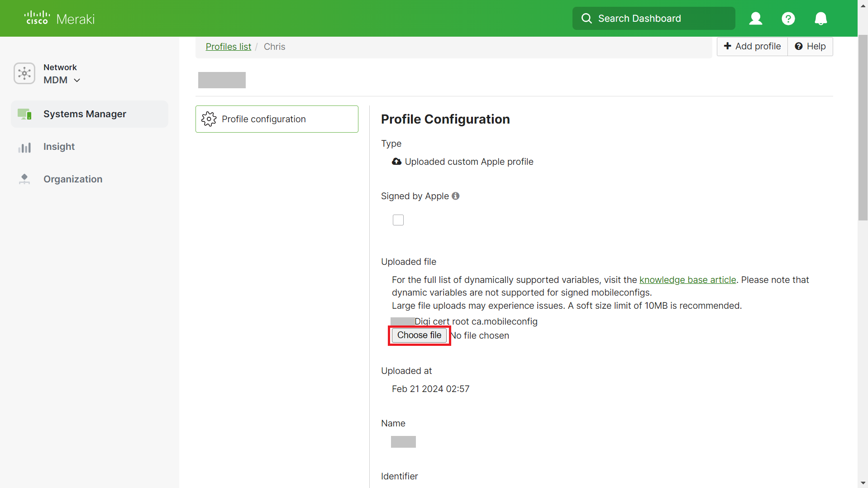Click the Feb 21 2024 02:57 timestamp
This screenshot has height=488, width=868.
click(x=430, y=389)
